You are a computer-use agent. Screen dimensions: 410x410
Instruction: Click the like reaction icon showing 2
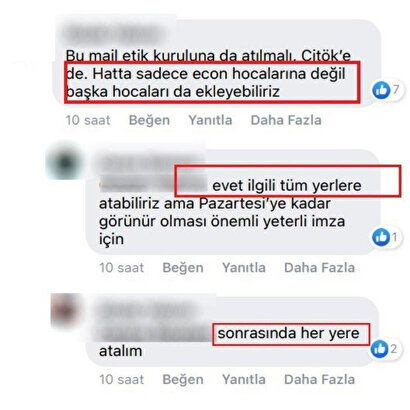pos(380,349)
